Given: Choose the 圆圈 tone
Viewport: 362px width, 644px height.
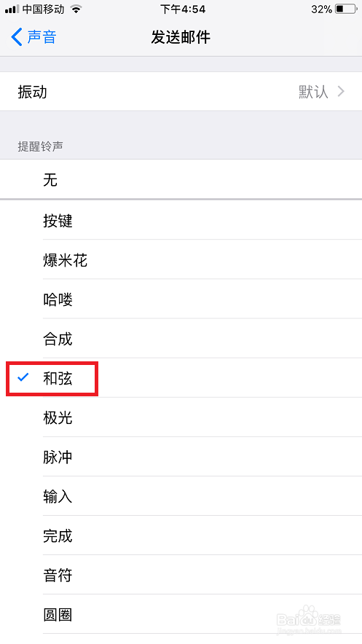Looking at the screenshot, I should coord(181,614).
